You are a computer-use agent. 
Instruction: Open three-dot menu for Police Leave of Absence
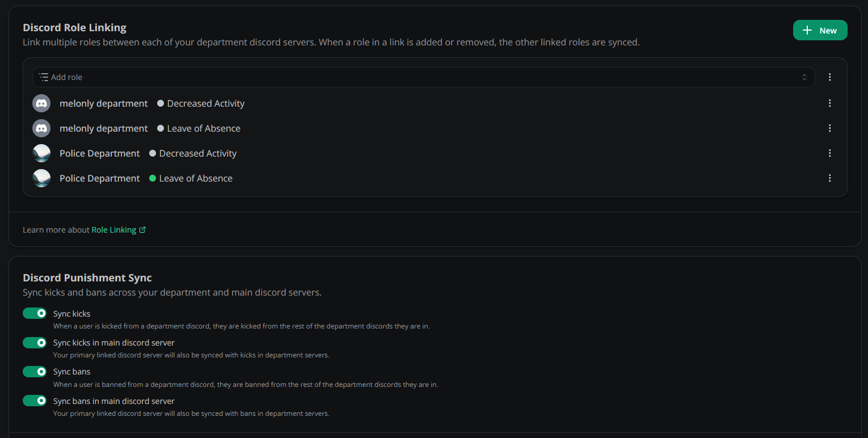click(829, 178)
